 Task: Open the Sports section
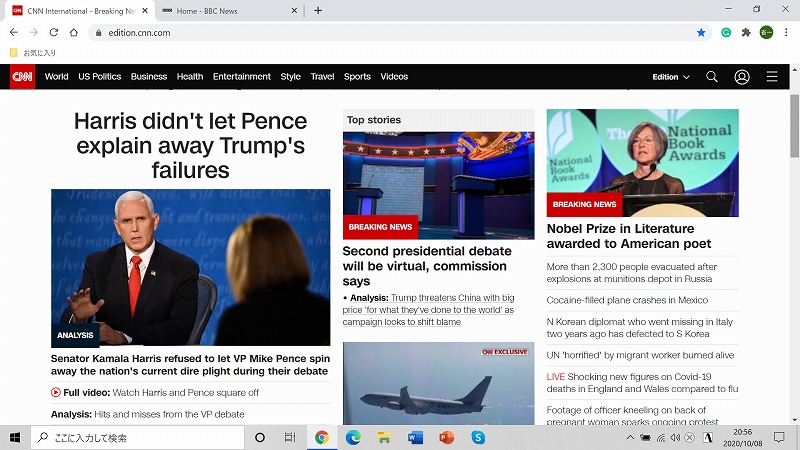pos(357,77)
